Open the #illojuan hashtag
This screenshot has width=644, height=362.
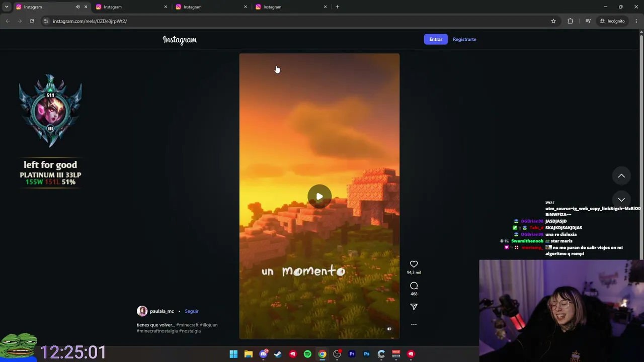[x=209, y=325]
